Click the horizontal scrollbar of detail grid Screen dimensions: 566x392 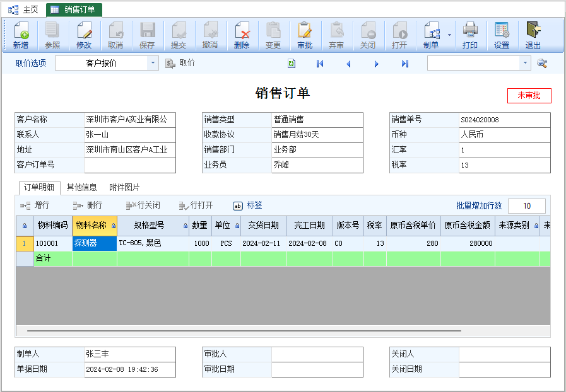pyautogui.click(x=244, y=331)
